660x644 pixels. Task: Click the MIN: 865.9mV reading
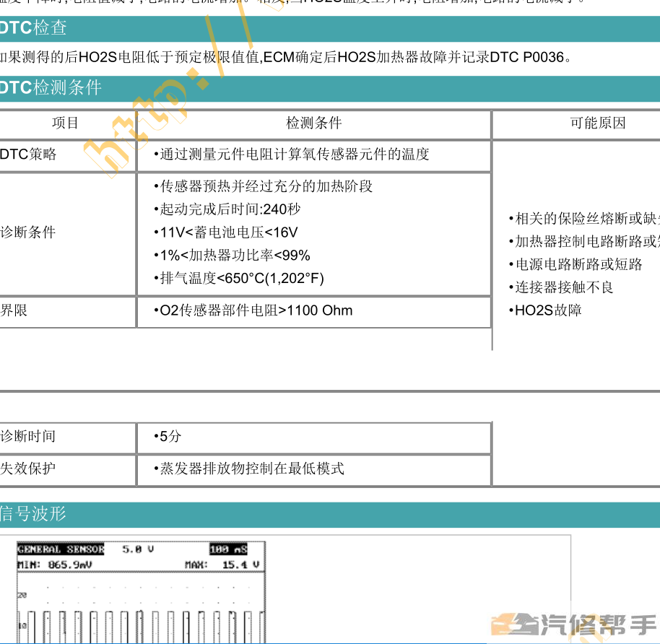(x=55, y=565)
